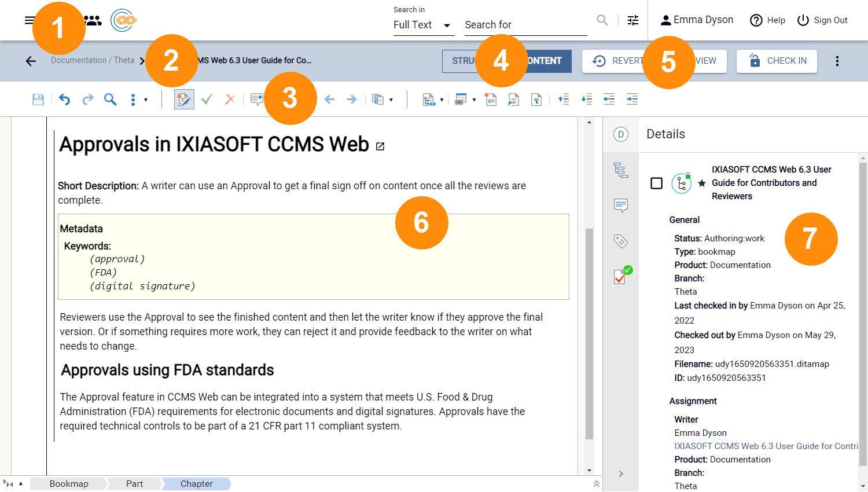Open the hamburger main menu
The height and width of the screenshot is (492, 868).
(29, 20)
